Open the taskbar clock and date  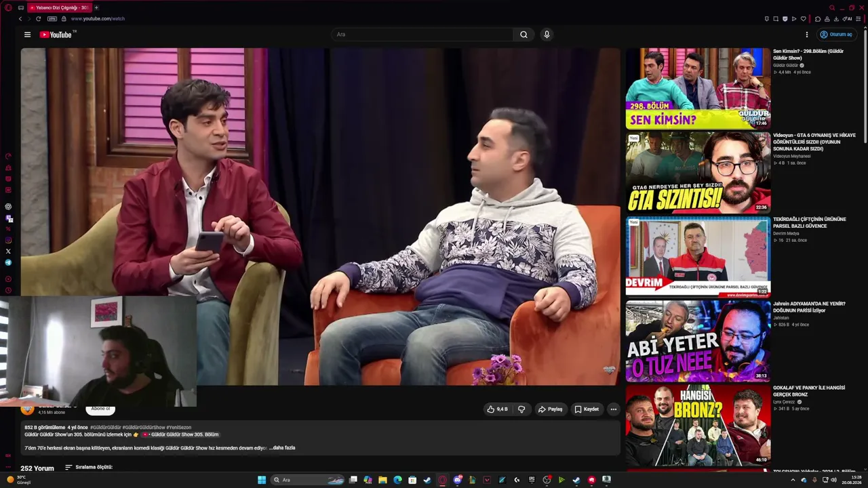tap(852, 480)
